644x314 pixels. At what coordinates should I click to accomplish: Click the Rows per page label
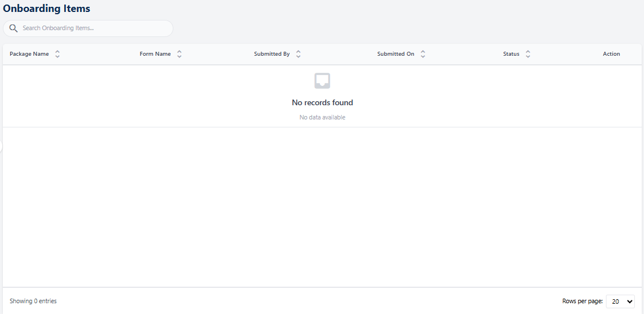[x=583, y=301]
